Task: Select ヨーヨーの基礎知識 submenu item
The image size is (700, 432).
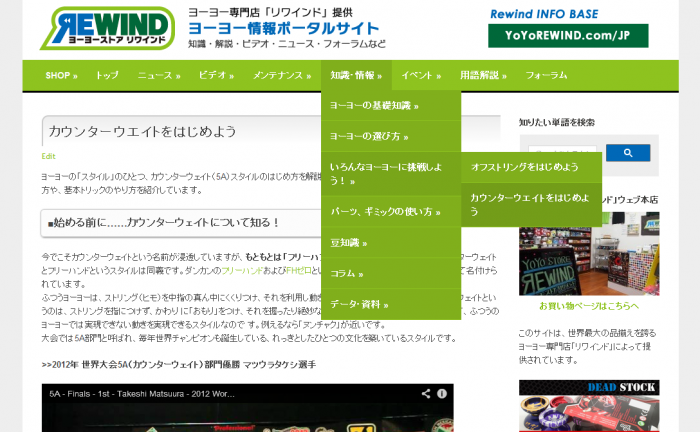Action: [x=391, y=106]
